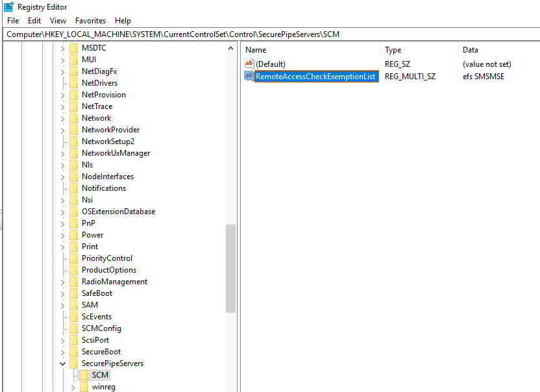Select the SafeBoot folder icon

click(73, 293)
